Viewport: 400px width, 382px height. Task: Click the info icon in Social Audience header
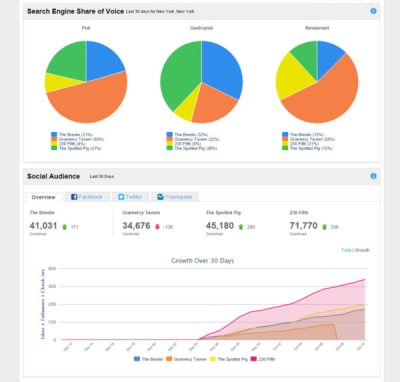point(373,176)
